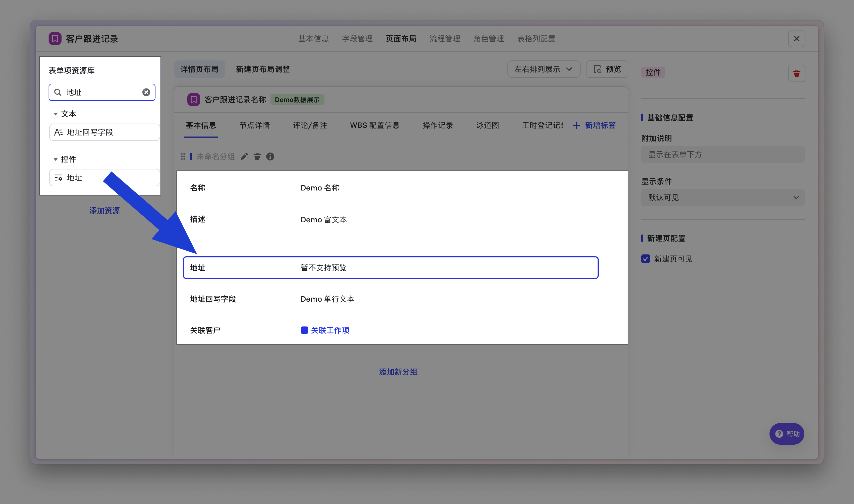This screenshot has width=854, height=504.
Task: Open the 页面布局 top navigation item
Action: [401, 39]
